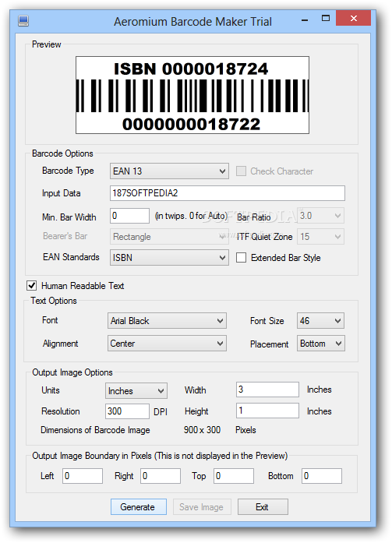Click the Min. Bar Width field
This screenshot has width=392, height=543.
tap(129, 216)
